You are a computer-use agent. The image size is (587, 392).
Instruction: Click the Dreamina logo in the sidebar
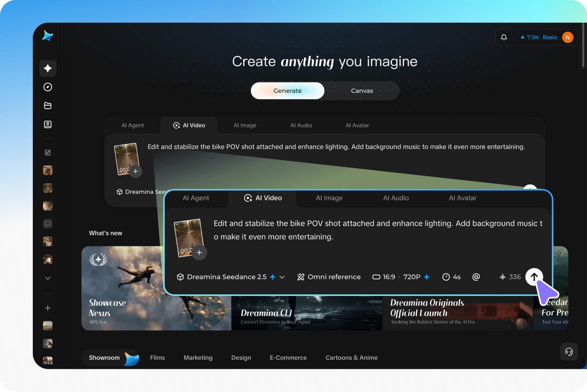point(48,36)
